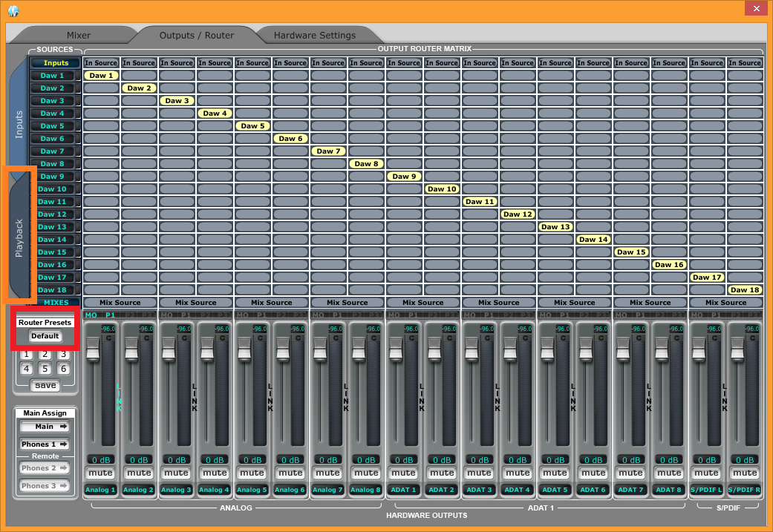This screenshot has height=532, width=773.
Task: Open Mix Source dropdown for S/PDIF pair
Action: 726,303
